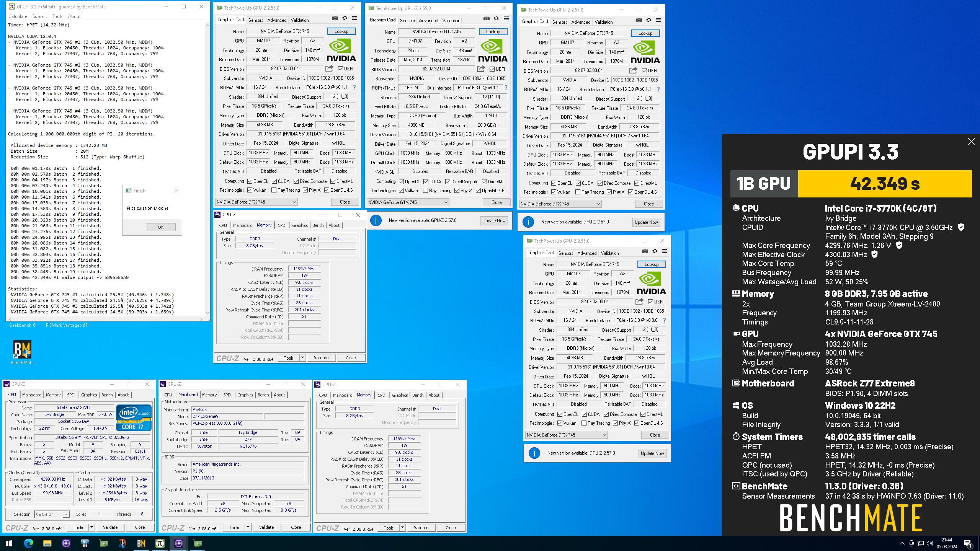This screenshot has height=551, width=980.
Task: Click the screenshot camera icon in leftmost GPU-Z window
Action: 335,18
